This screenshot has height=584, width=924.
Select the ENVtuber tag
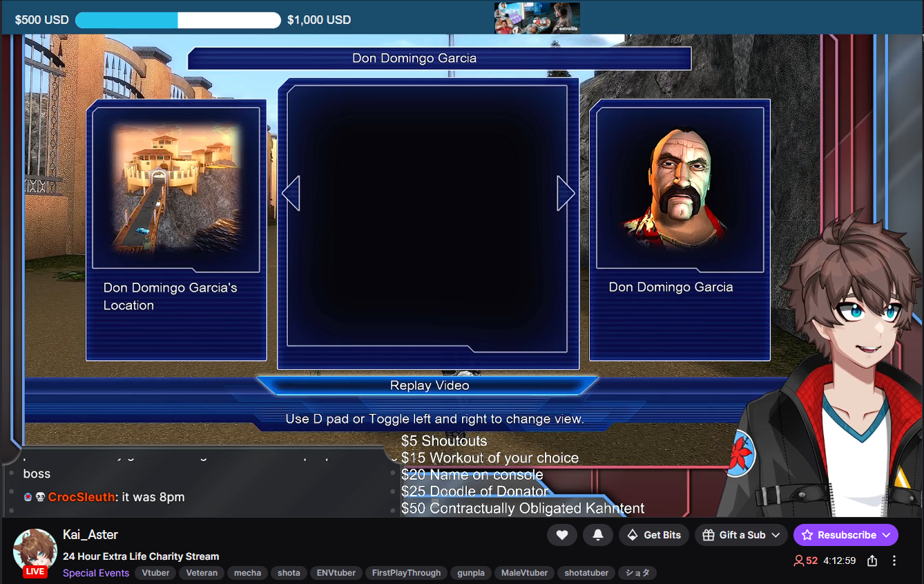pos(336,573)
